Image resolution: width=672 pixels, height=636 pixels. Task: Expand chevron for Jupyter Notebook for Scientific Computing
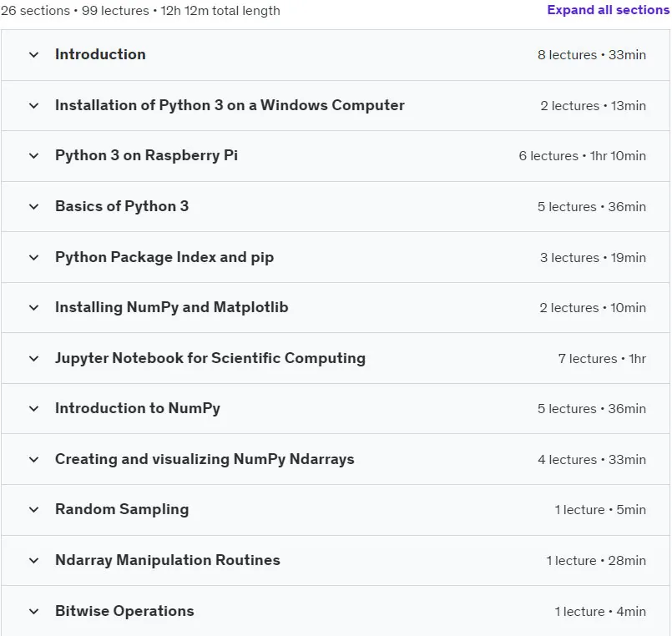[34, 359]
